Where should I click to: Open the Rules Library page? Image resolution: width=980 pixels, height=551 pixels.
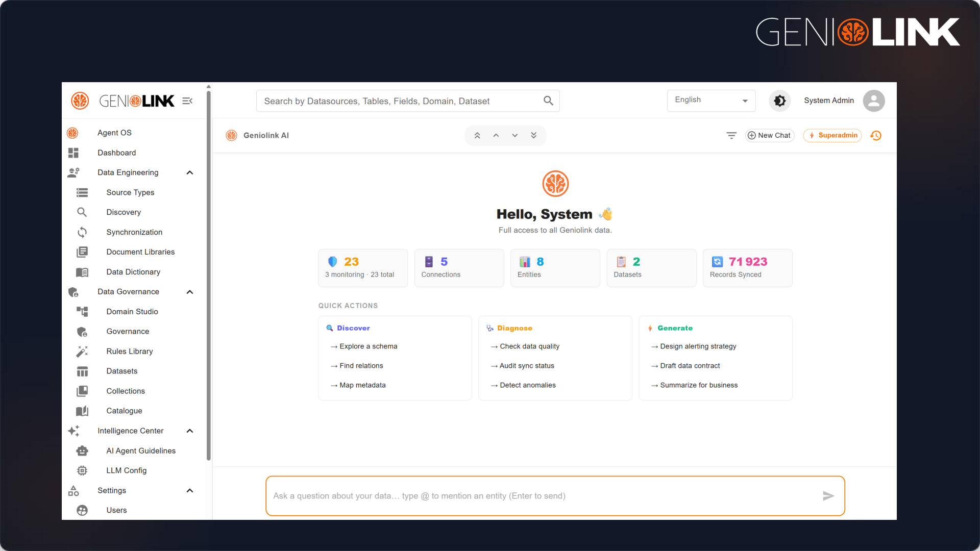tap(130, 352)
